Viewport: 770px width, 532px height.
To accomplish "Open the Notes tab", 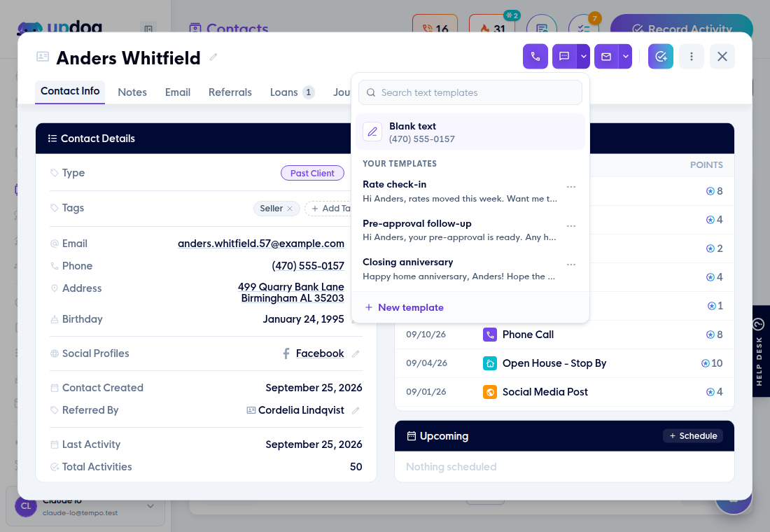I will 132,92.
